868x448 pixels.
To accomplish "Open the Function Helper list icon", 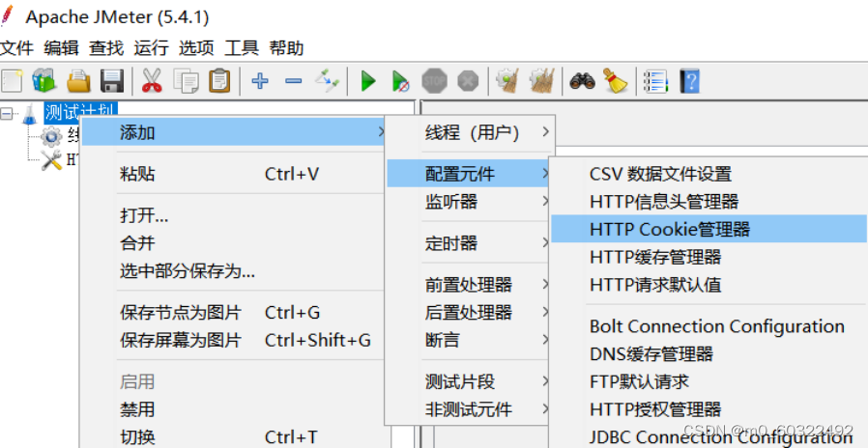I will click(x=656, y=81).
